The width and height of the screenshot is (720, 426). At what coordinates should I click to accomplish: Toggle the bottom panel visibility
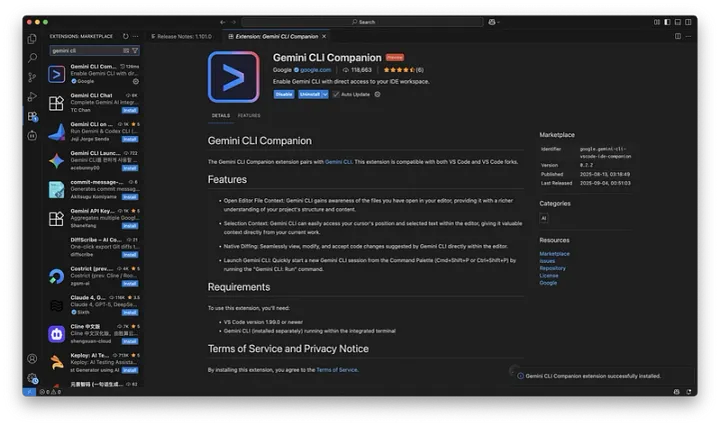click(x=678, y=22)
